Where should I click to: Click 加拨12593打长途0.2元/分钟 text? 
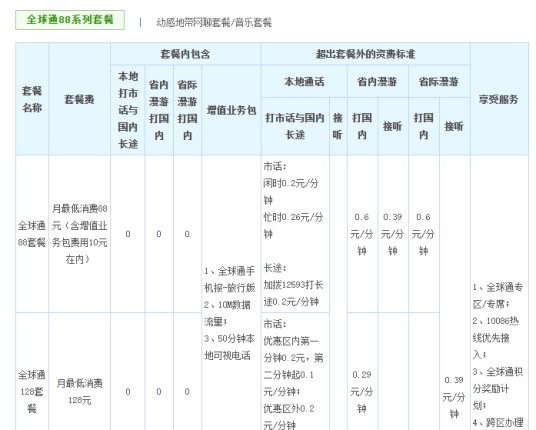(293, 293)
